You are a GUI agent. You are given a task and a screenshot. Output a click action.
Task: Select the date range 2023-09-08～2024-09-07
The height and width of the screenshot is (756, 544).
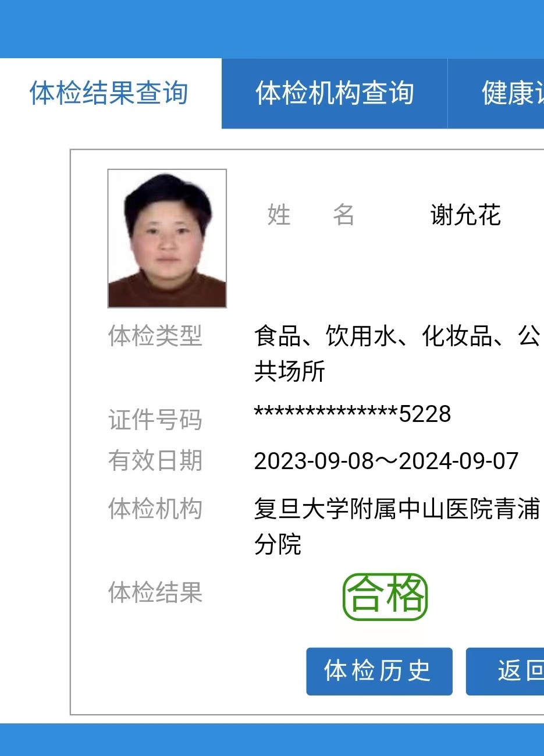pos(386,461)
